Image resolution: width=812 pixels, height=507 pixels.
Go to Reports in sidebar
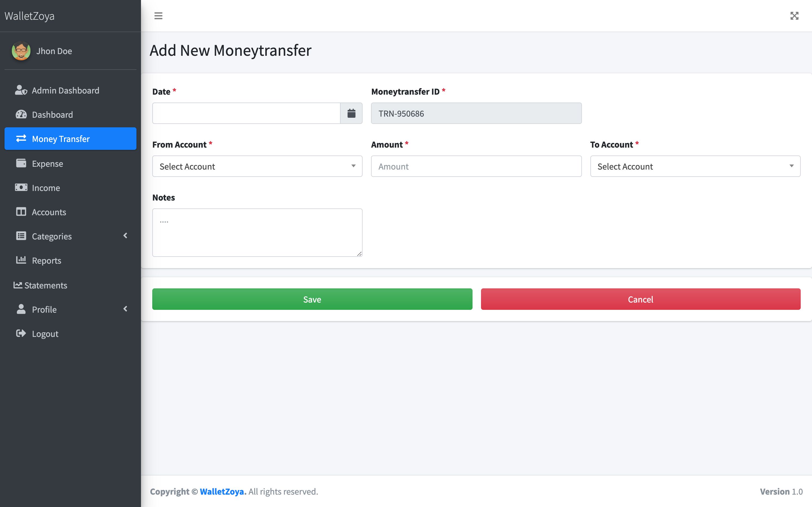(x=46, y=261)
